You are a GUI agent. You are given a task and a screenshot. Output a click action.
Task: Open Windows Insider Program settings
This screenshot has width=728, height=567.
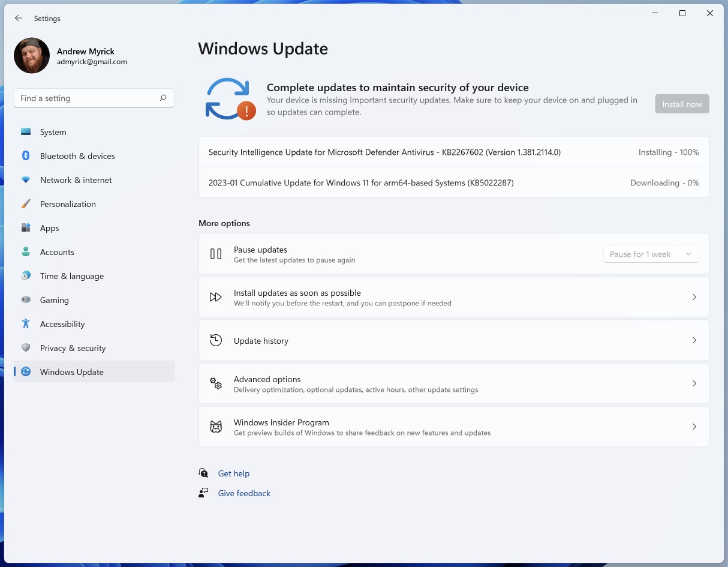[453, 427]
